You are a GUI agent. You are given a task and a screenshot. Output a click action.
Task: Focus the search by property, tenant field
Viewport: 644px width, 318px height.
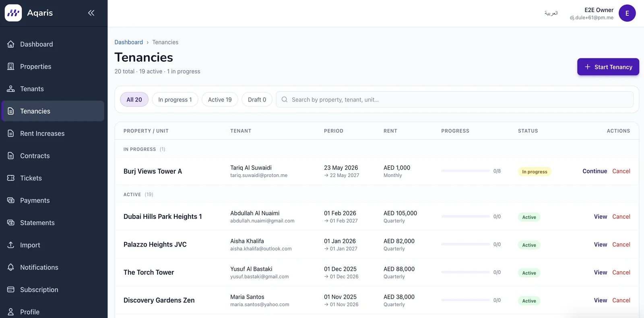point(455,100)
